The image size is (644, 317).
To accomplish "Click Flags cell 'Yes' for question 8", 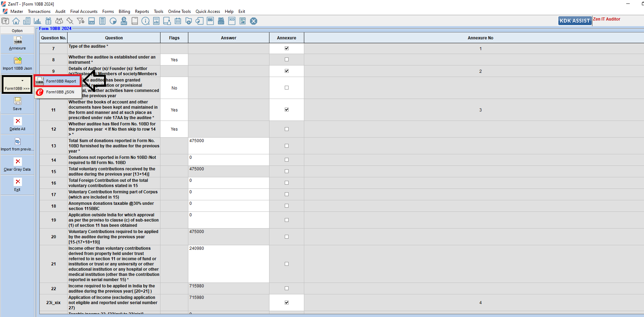I will click(x=174, y=60).
